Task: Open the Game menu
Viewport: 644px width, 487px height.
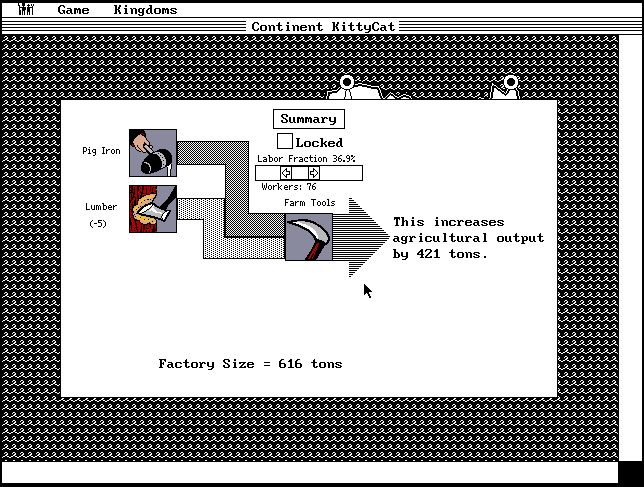Action: click(x=73, y=10)
